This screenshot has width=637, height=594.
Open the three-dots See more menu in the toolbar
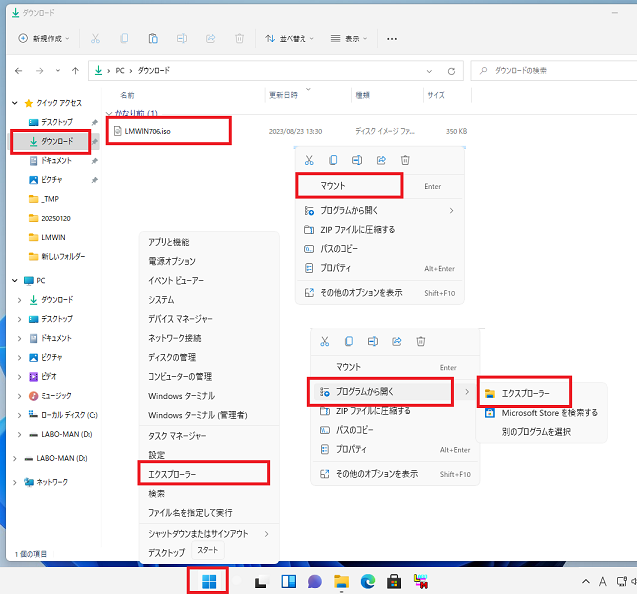(392, 39)
